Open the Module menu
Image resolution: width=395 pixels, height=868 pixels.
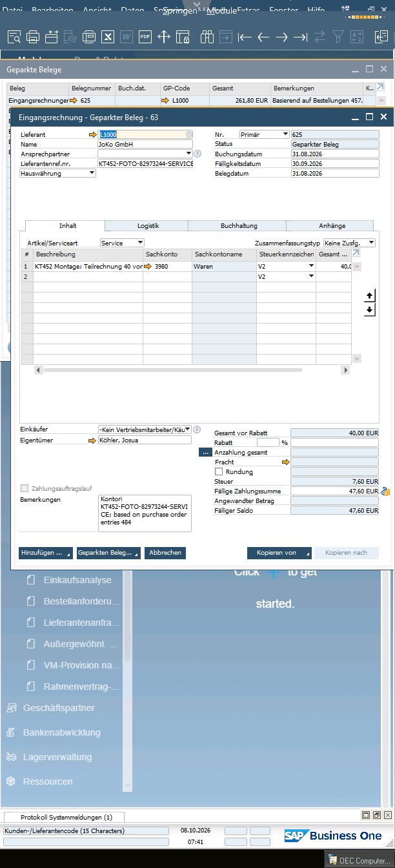221,10
